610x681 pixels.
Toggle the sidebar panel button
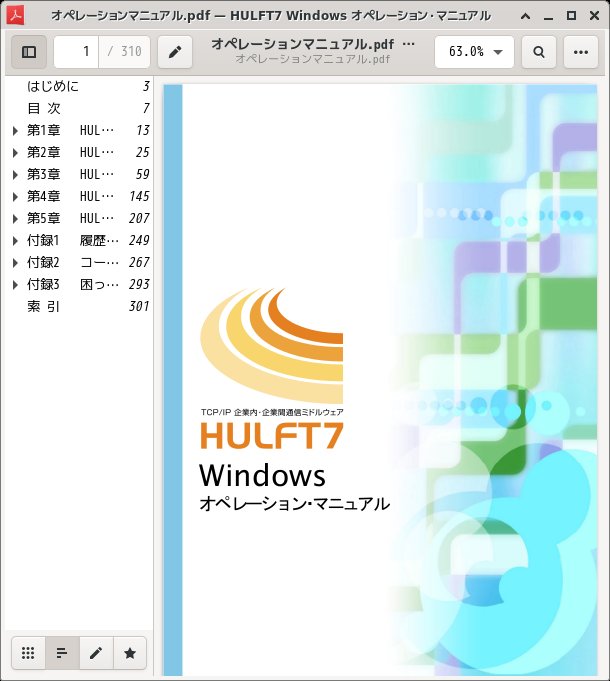click(29, 52)
